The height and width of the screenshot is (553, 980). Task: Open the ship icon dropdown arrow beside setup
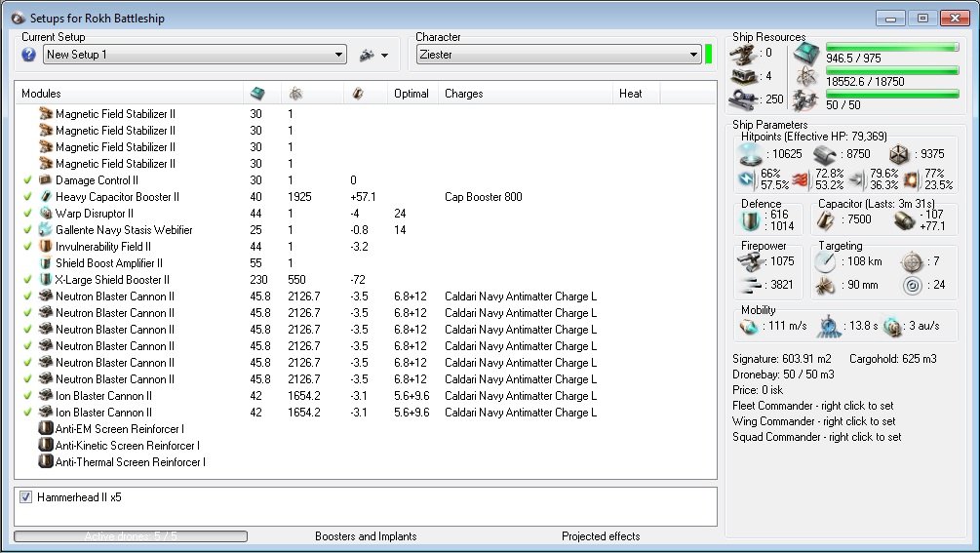point(384,56)
